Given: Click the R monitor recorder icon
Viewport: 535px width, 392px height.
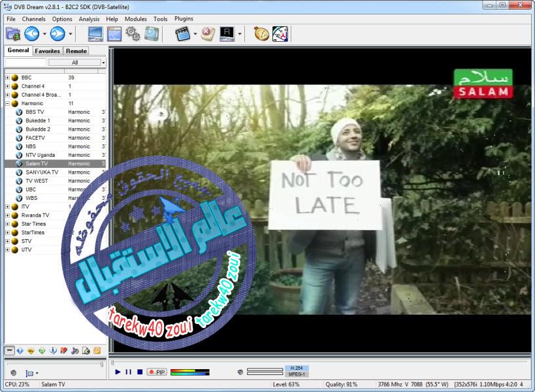Looking at the screenshot, I should pyautogui.click(x=227, y=34).
